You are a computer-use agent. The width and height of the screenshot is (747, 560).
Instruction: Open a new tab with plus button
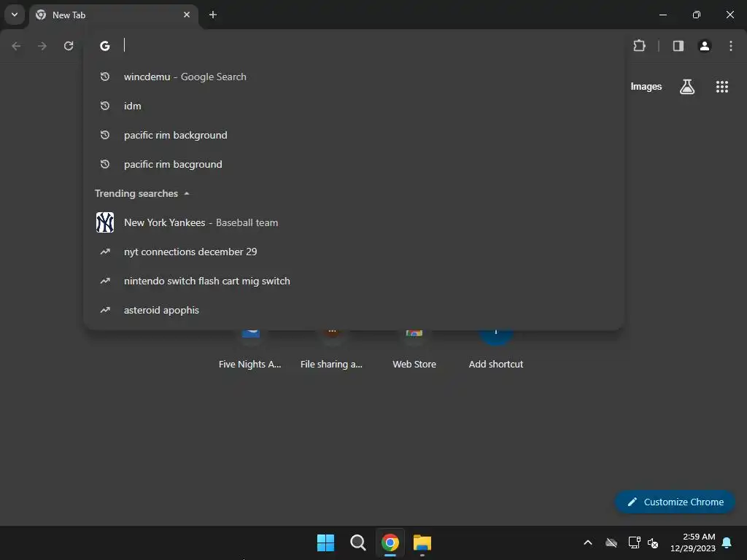coord(213,15)
